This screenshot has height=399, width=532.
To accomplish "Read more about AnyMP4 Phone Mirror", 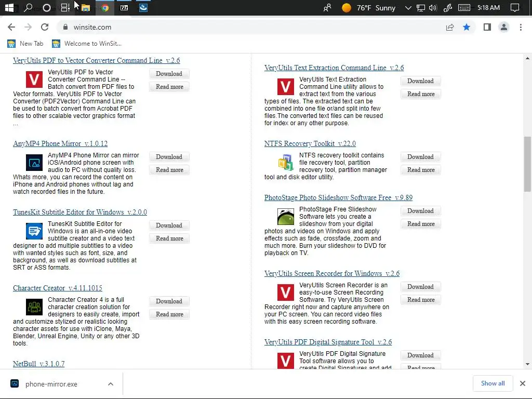I will (x=169, y=170).
